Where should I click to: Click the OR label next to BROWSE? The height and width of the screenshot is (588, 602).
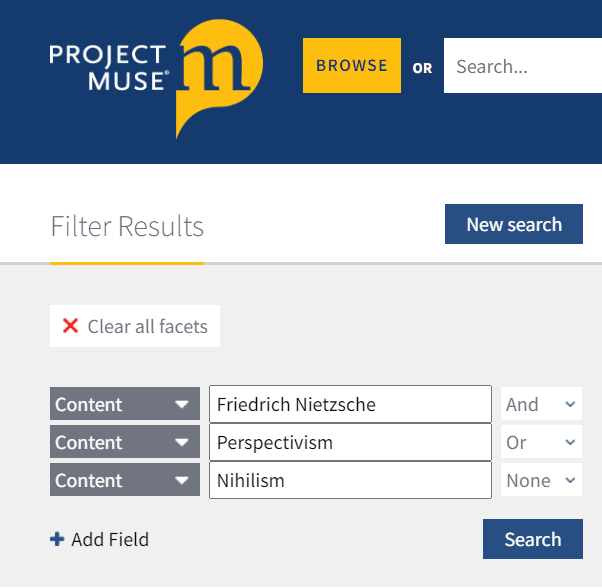tap(423, 68)
